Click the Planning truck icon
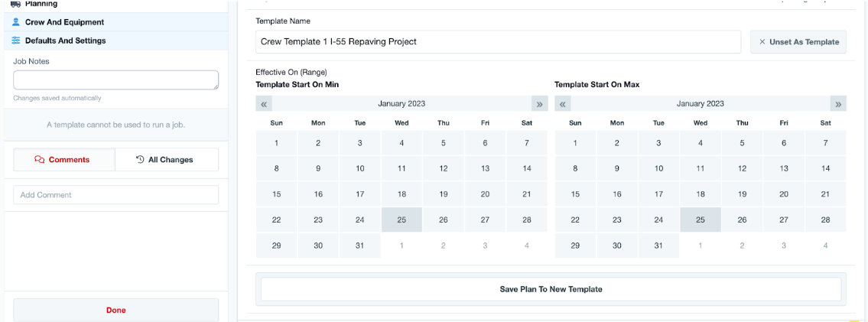This screenshot has width=868, height=322. point(16,4)
